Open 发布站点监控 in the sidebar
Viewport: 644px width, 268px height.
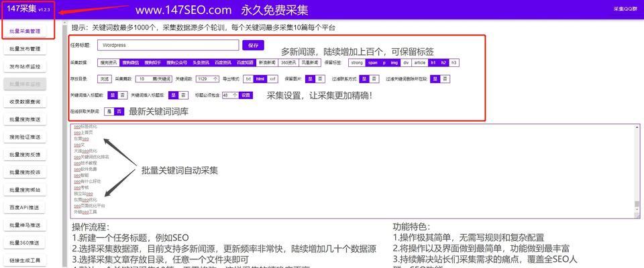coord(25,66)
